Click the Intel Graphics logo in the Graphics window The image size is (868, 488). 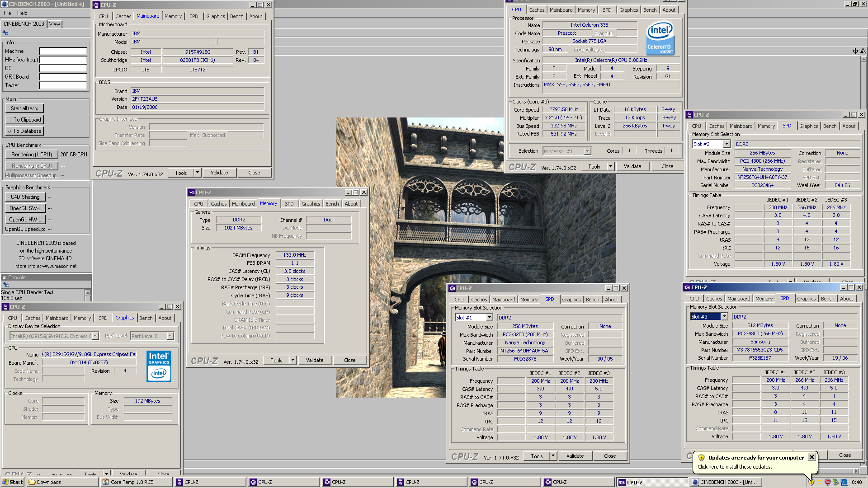[x=159, y=366]
